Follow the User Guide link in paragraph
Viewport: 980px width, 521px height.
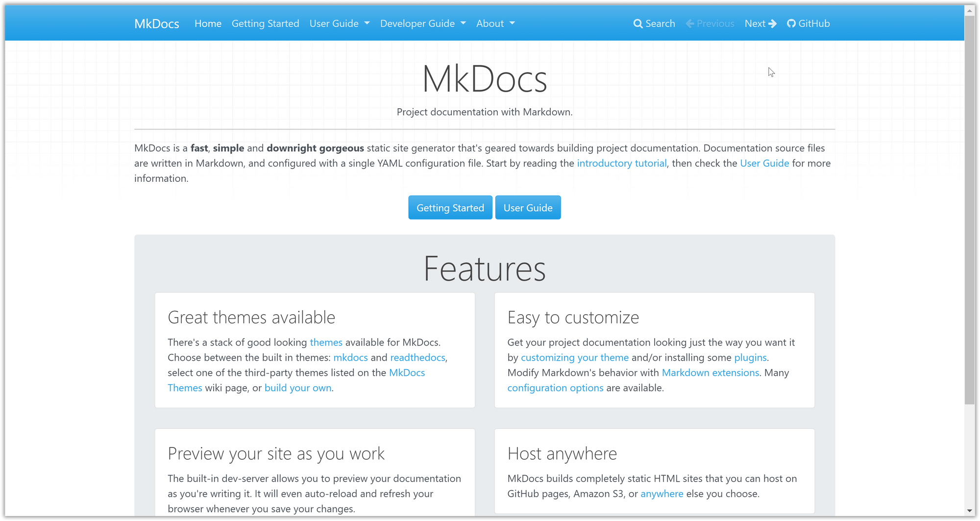[x=764, y=163]
